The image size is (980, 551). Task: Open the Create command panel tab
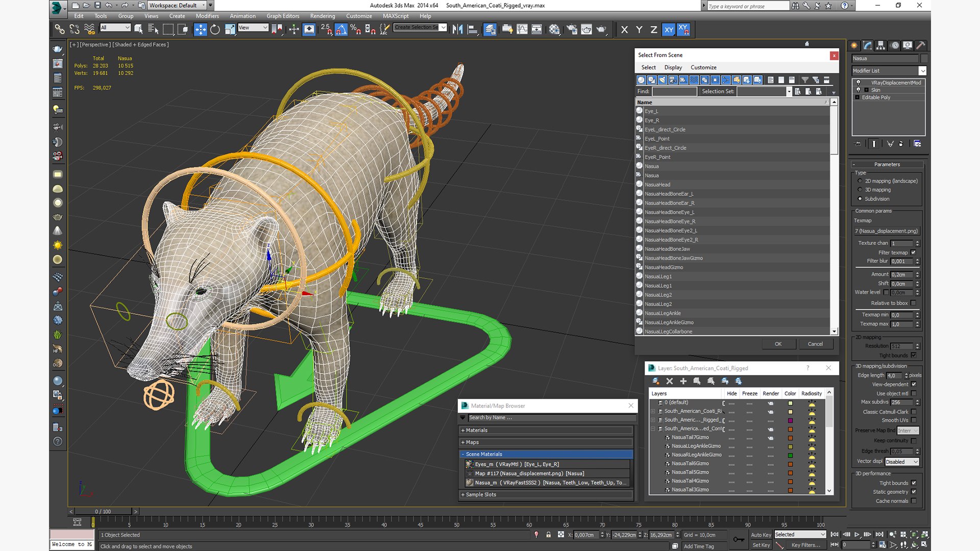coord(854,45)
